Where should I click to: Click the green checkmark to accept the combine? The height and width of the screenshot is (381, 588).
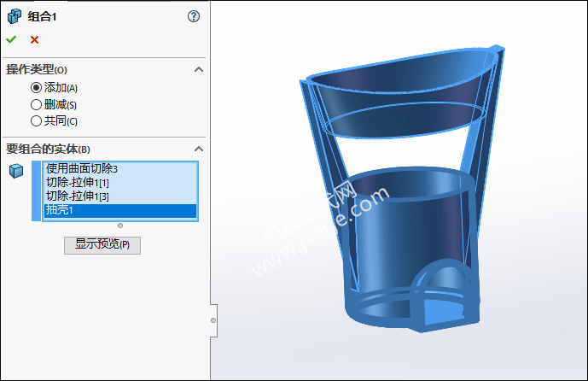click(10, 39)
